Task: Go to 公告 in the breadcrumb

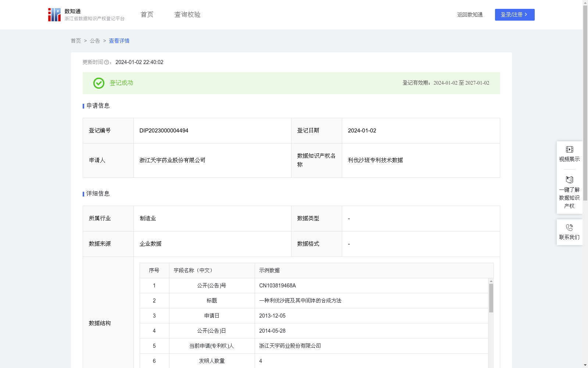Action: point(95,41)
